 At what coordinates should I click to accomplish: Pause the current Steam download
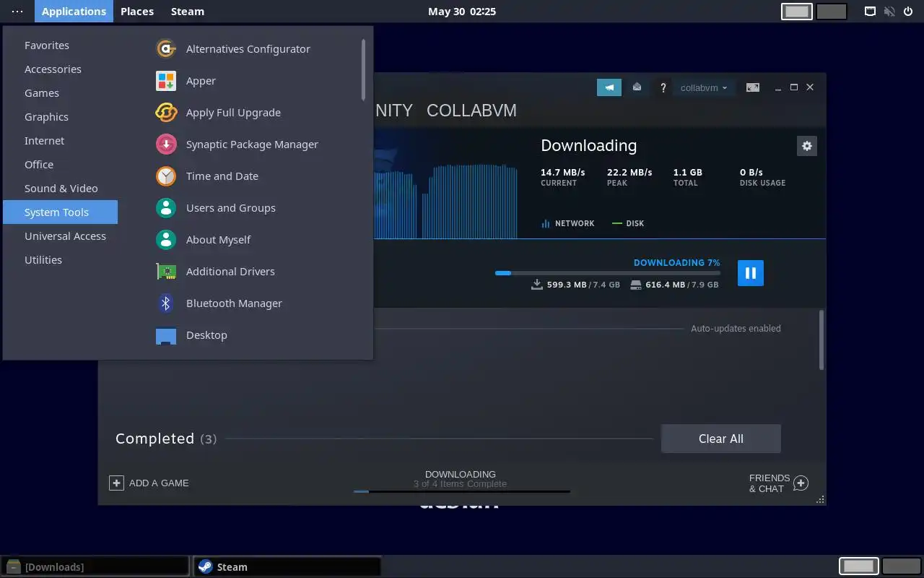[x=751, y=273]
